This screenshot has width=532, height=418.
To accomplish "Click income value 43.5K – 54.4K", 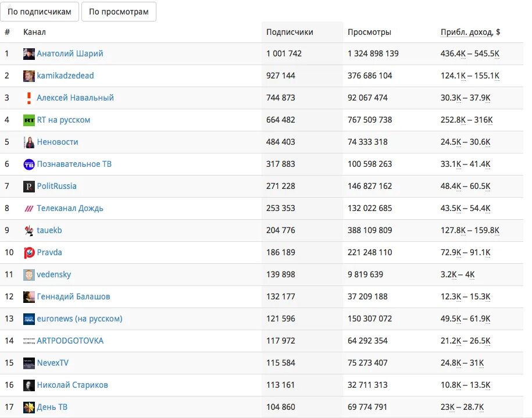I will tap(465, 208).
